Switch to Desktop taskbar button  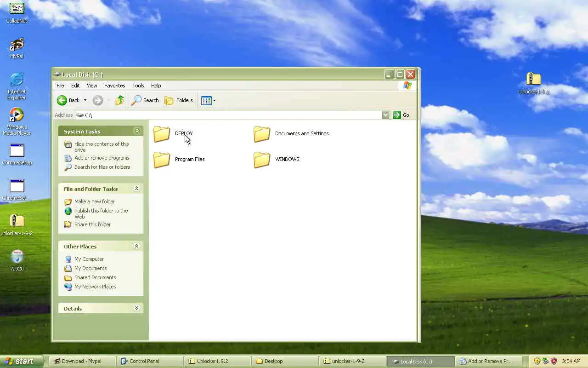(285, 361)
